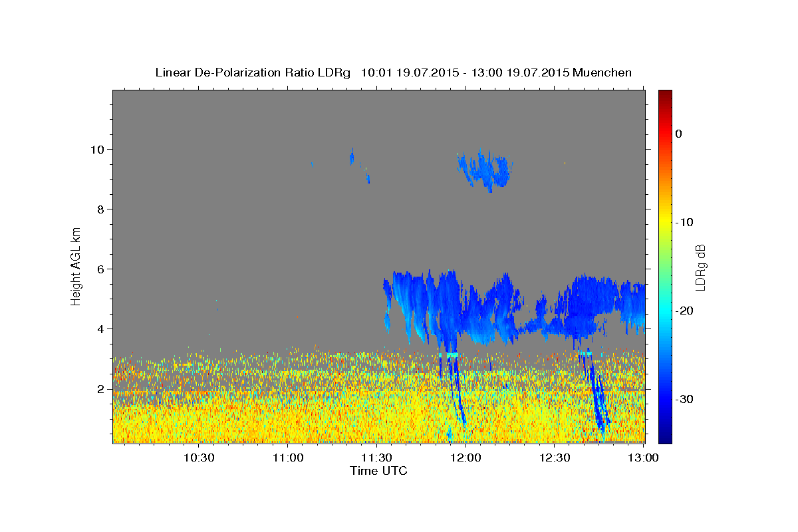798x532 pixels.
Task: Click the dark red top of the colorbar
Action: click(665, 94)
